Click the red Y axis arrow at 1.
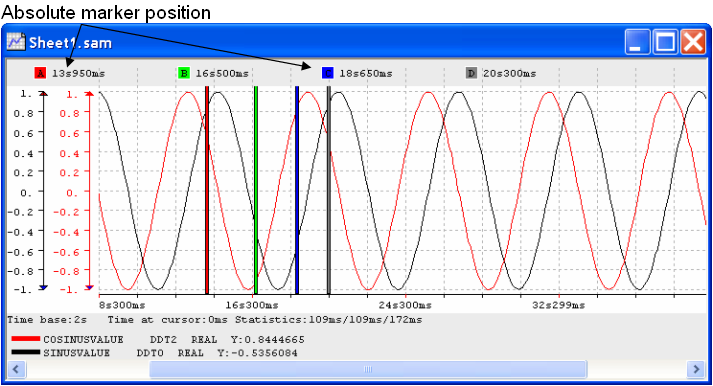Image resolution: width=713 pixels, height=386 pixels. click(90, 94)
